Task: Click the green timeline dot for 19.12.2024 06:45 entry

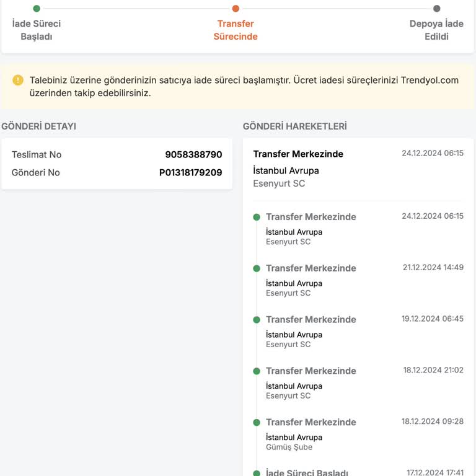Action: [x=257, y=320]
